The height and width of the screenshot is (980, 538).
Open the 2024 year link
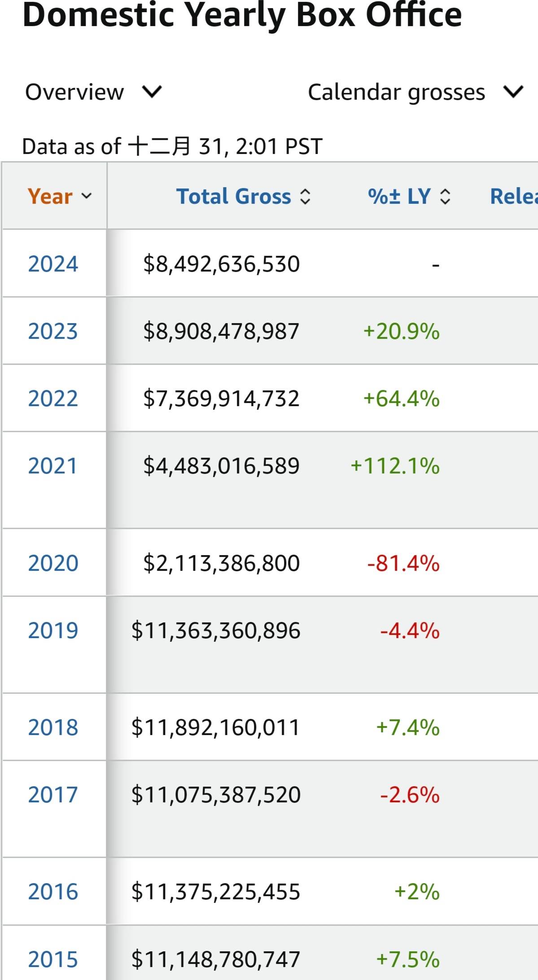pyautogui.click(x=53, y=264)
